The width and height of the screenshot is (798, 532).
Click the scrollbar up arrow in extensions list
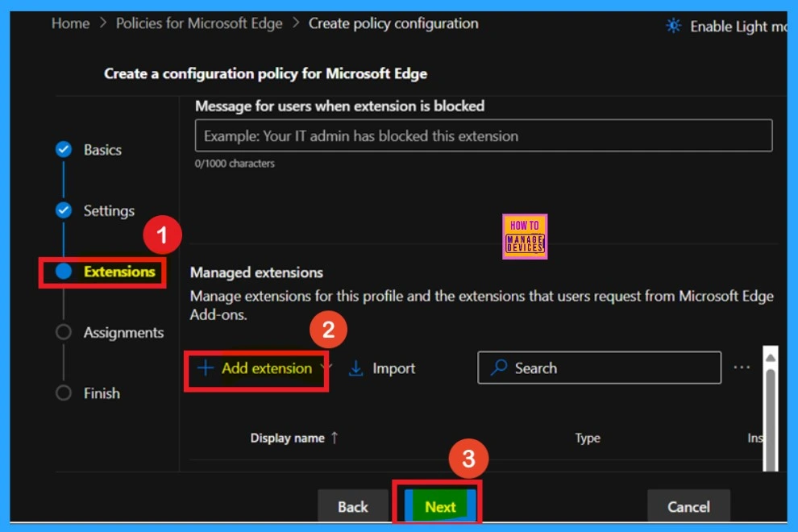point(771,356)
